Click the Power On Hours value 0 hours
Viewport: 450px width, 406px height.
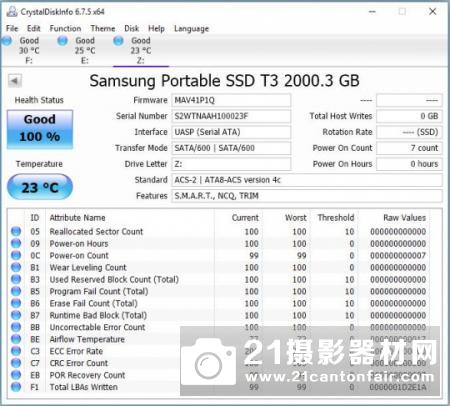(x=409, y=164)
